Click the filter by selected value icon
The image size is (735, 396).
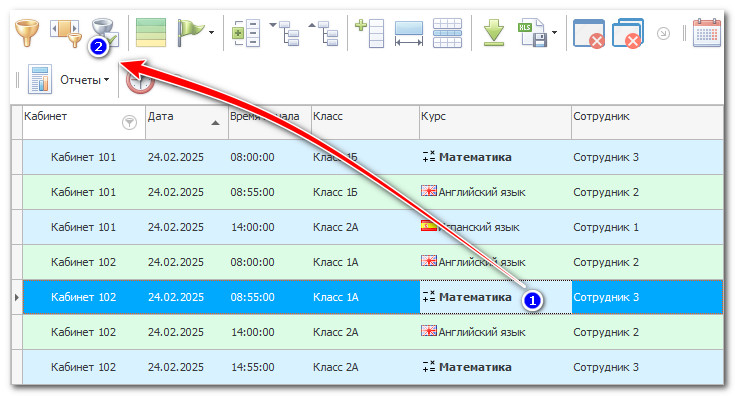coord(105,33)
